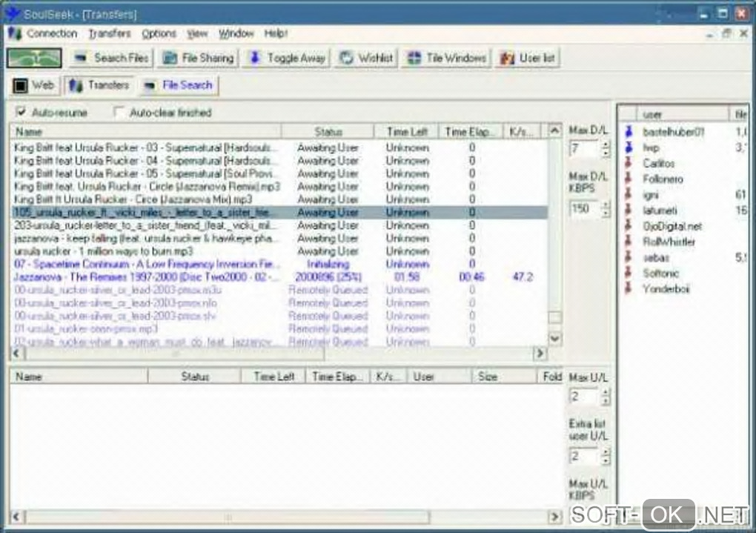This screenshot has width=756, height=533.
Task: Select '01-ursula_rucker' remotely queued mp3 row
Action: pos(279,328)
